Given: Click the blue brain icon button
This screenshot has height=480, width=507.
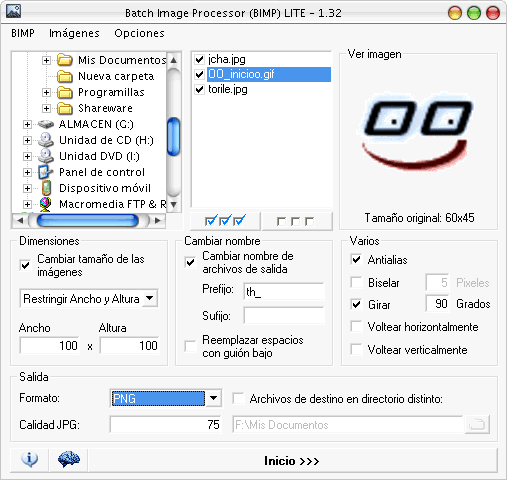Looking at the screenshot, I should [x=69, y=460].
